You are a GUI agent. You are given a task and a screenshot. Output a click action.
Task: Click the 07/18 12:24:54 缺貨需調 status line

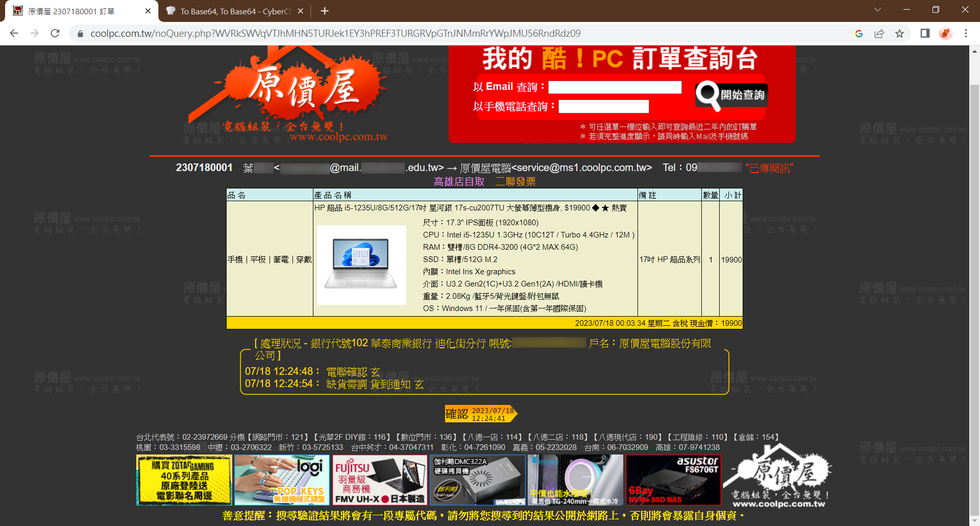(x=334, y=384)
